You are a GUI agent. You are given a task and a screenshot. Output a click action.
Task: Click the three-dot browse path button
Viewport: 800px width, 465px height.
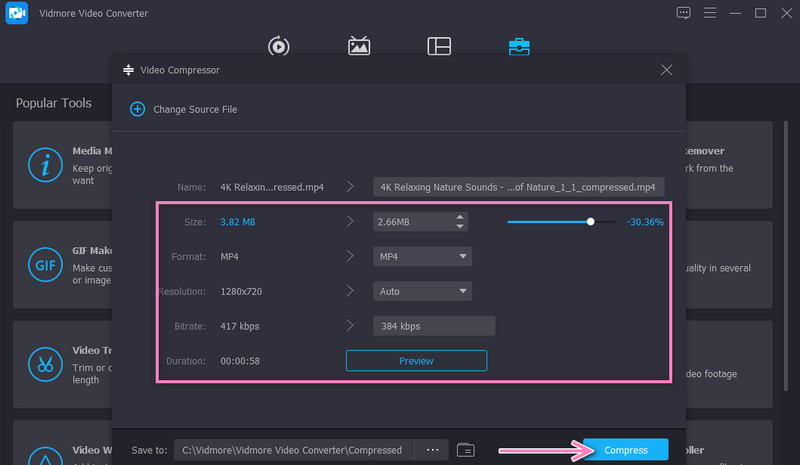432,450
